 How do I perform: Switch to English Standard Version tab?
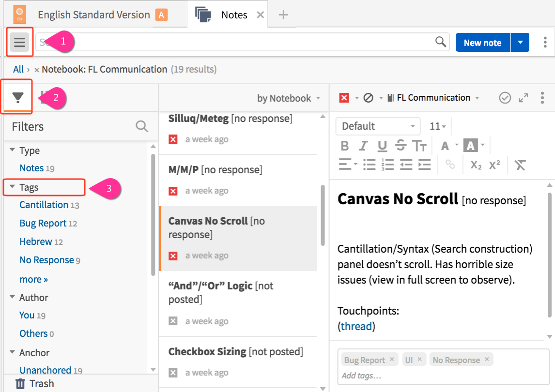94,15
